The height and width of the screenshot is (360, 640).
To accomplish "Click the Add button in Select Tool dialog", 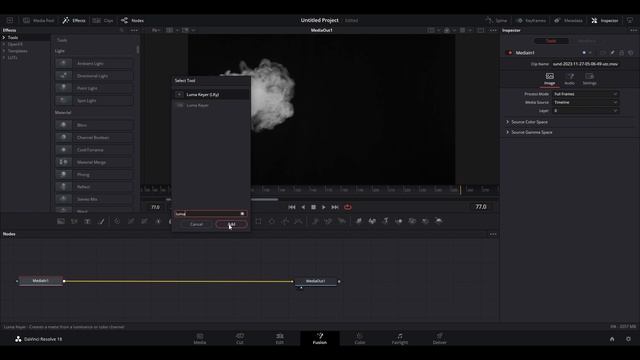I will (231, 224).
